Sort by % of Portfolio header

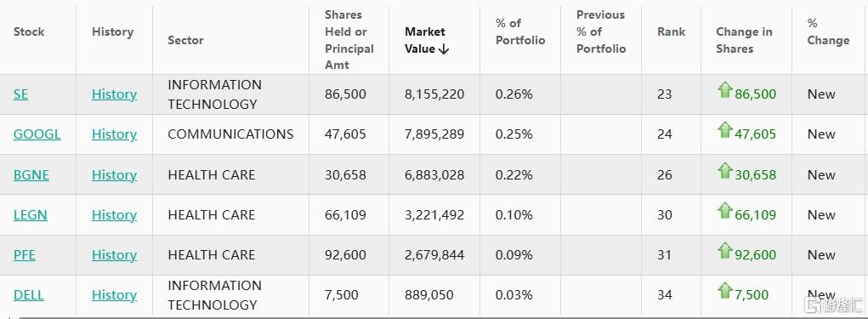coord(519,31)
